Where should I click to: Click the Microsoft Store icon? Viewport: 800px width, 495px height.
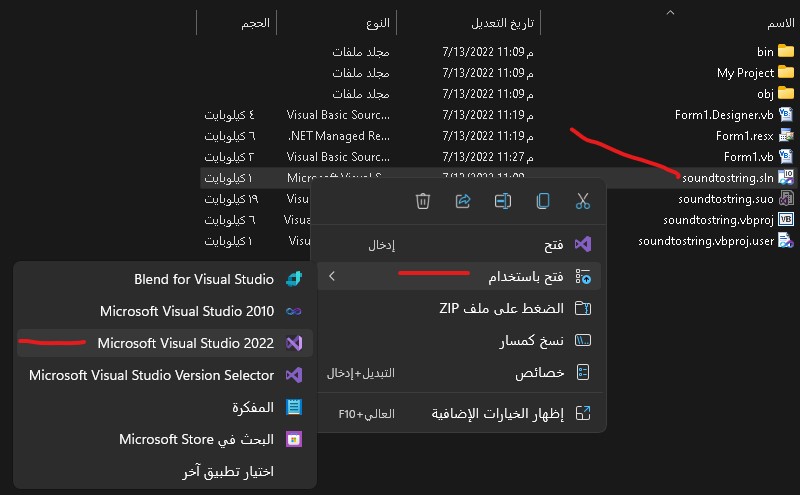(294, 439)
